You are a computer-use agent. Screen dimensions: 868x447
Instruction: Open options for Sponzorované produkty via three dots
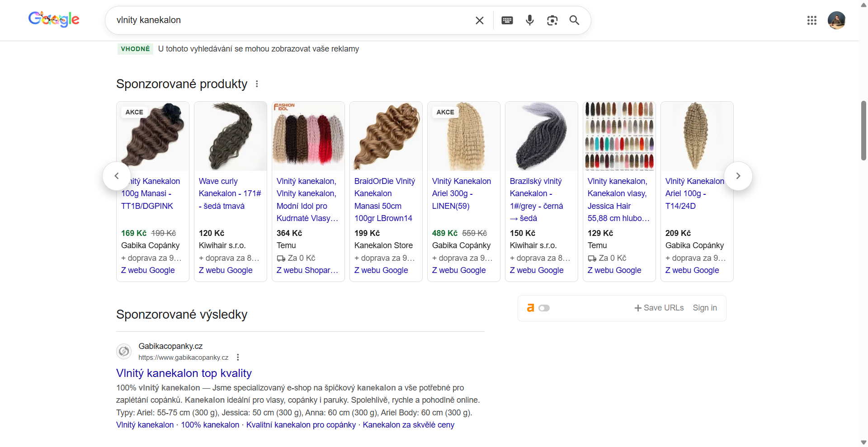(257, 84)
